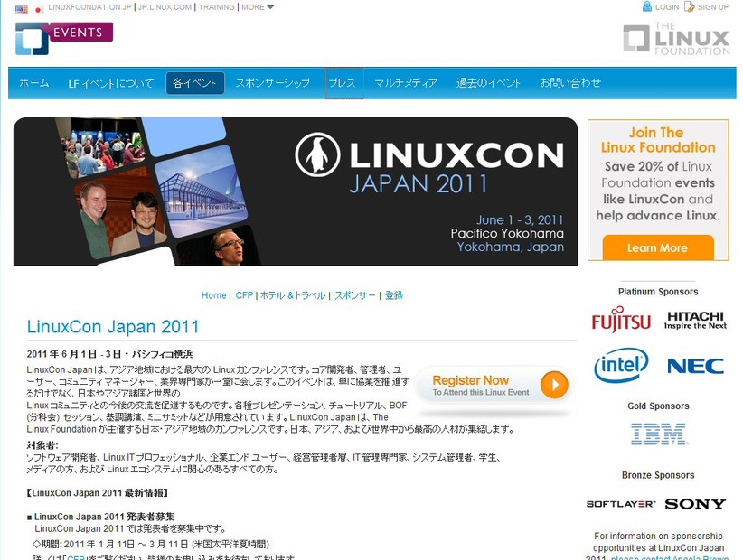
Task: Click the Register Now orange arrow icon
Action: click(x=554, y=385)
